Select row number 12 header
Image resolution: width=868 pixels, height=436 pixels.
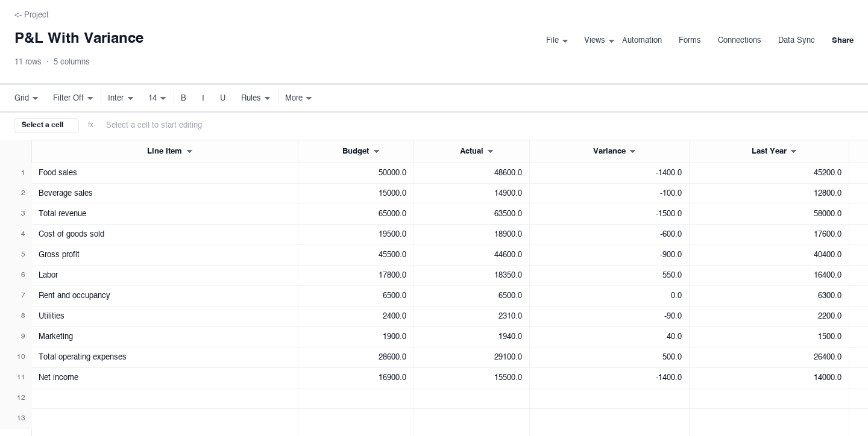point(16,398)
